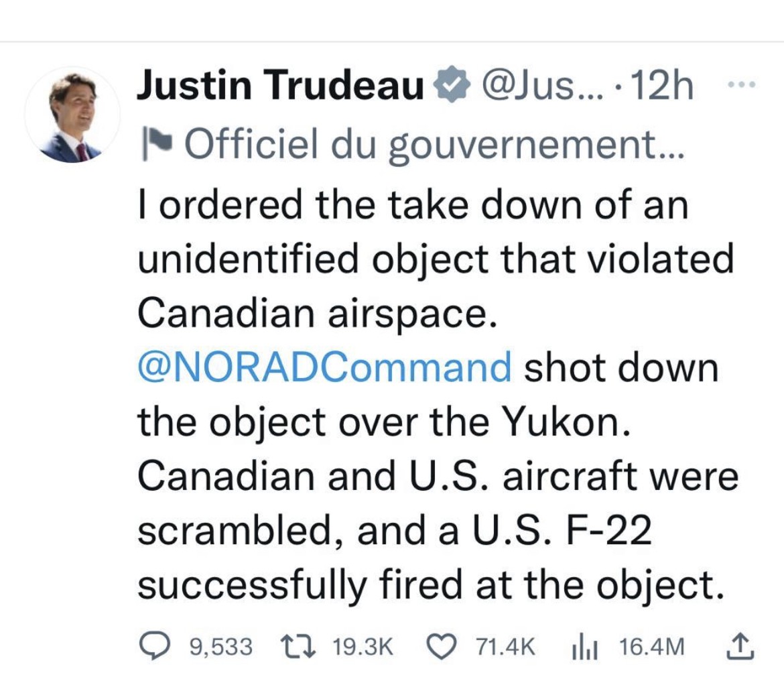
Task: Click the 71.4K likes count
Action: 505,647
